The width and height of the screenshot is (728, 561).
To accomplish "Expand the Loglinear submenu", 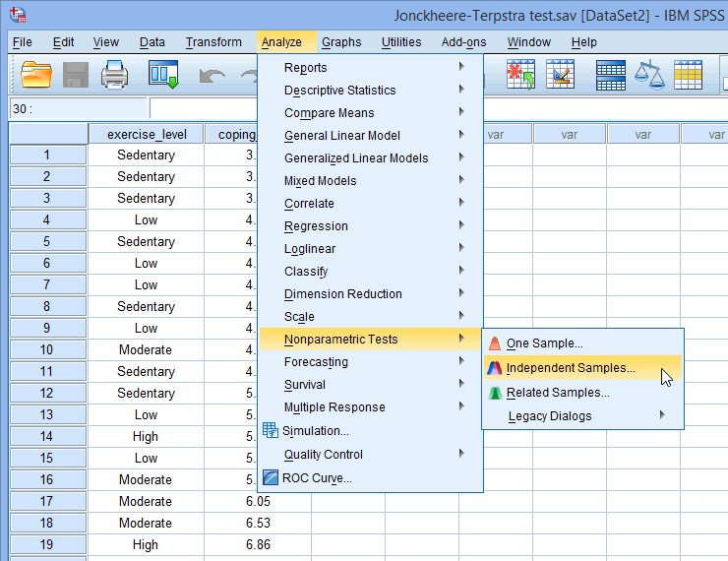I will click(371, 248).
